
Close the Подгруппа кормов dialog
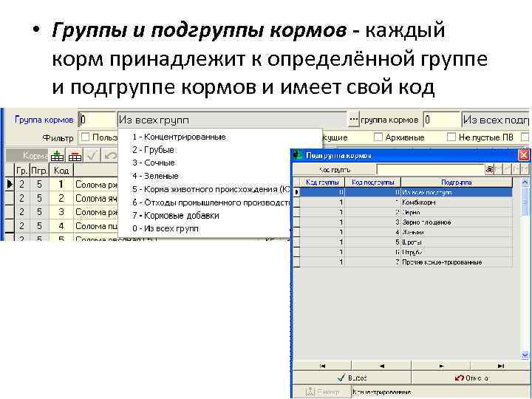(524, 155)
